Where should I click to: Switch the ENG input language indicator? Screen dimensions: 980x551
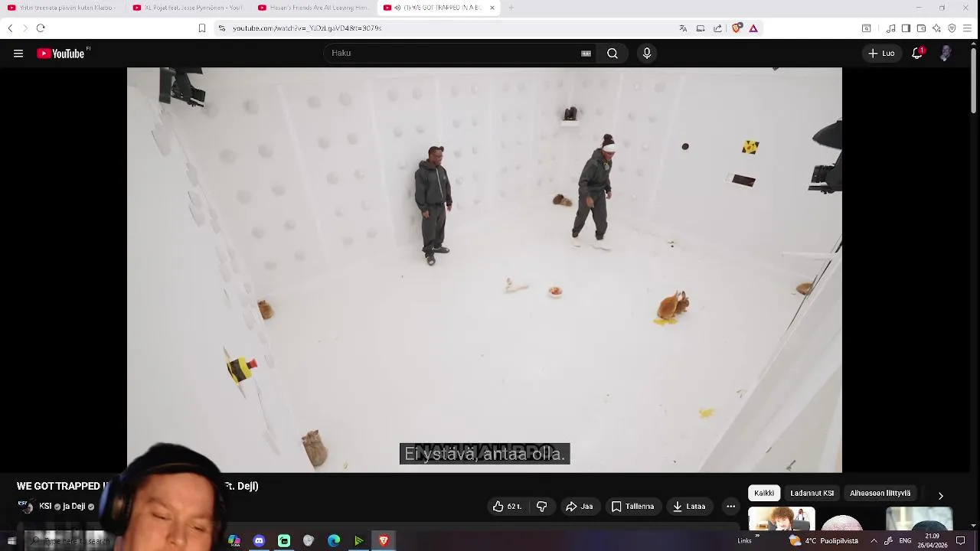[905, 541]
